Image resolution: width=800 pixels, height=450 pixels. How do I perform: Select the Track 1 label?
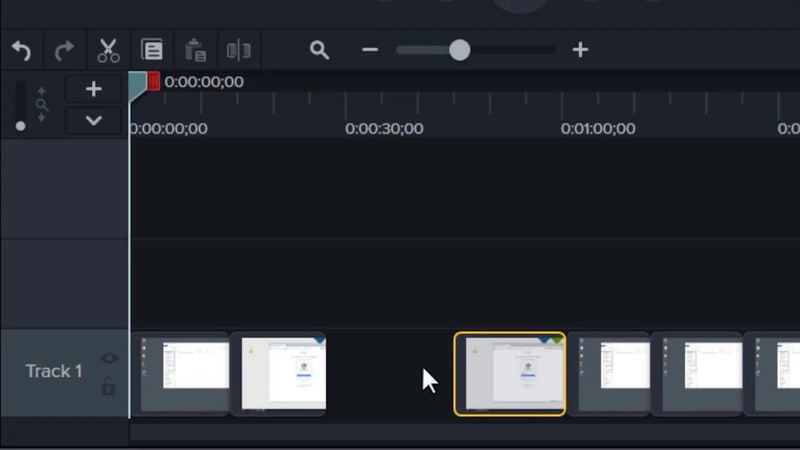point(54,371)
